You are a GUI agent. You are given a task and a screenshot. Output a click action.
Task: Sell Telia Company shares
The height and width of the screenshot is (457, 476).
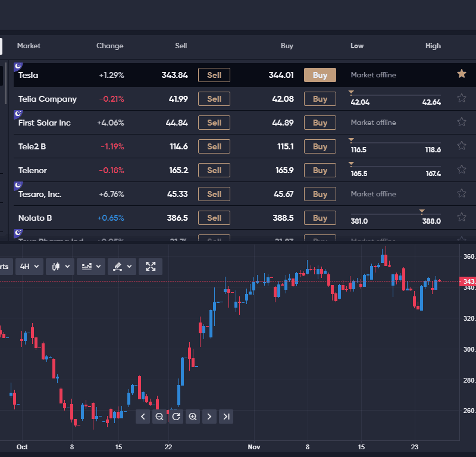click(214, 99)
